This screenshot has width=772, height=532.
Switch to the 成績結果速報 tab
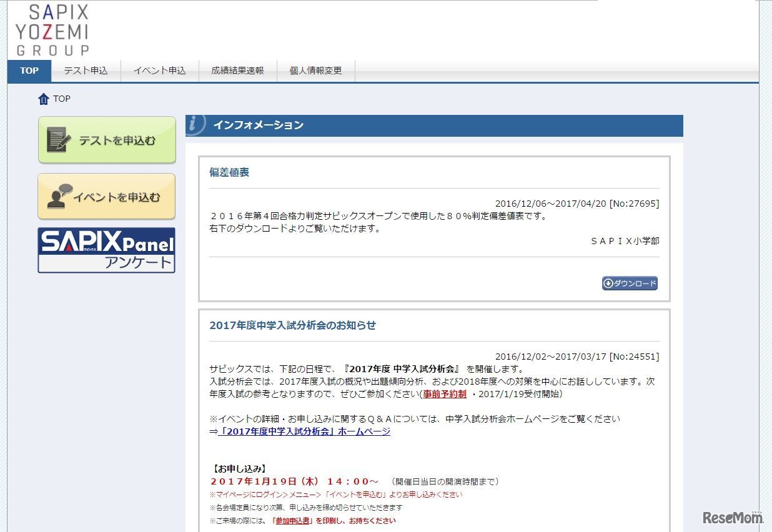pyautogui.click(x=237, y=71)
